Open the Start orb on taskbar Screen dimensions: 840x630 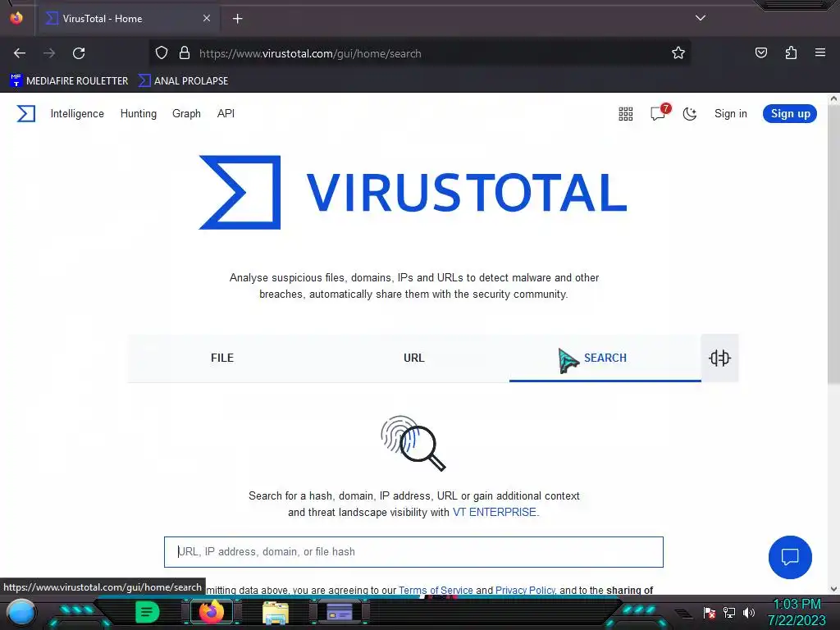pyautogui.click(x=21, y=612)
